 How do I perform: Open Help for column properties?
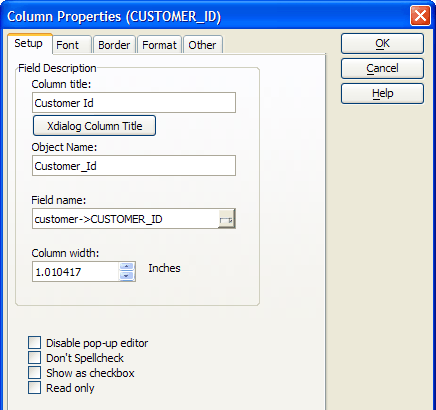pos(382,93)
